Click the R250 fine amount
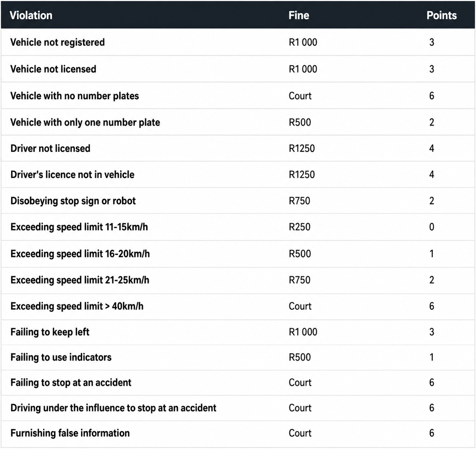Screen dimensions: 476x449 300,227
